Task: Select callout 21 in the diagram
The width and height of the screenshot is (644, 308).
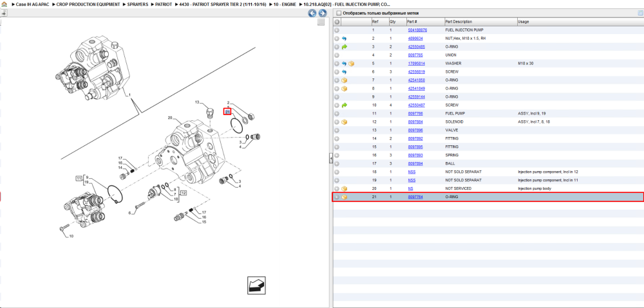Action: [x=227, y=111]
